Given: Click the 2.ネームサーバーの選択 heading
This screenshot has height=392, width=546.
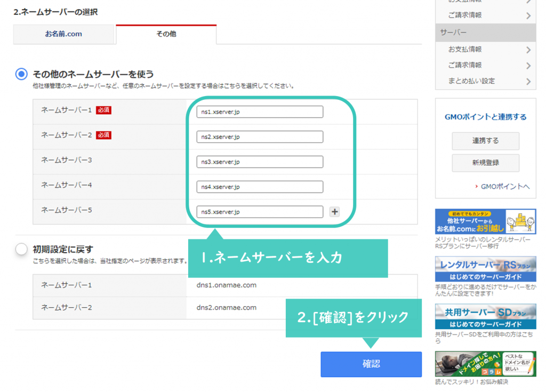Looking at the screenshot, I should coord(55,12).
